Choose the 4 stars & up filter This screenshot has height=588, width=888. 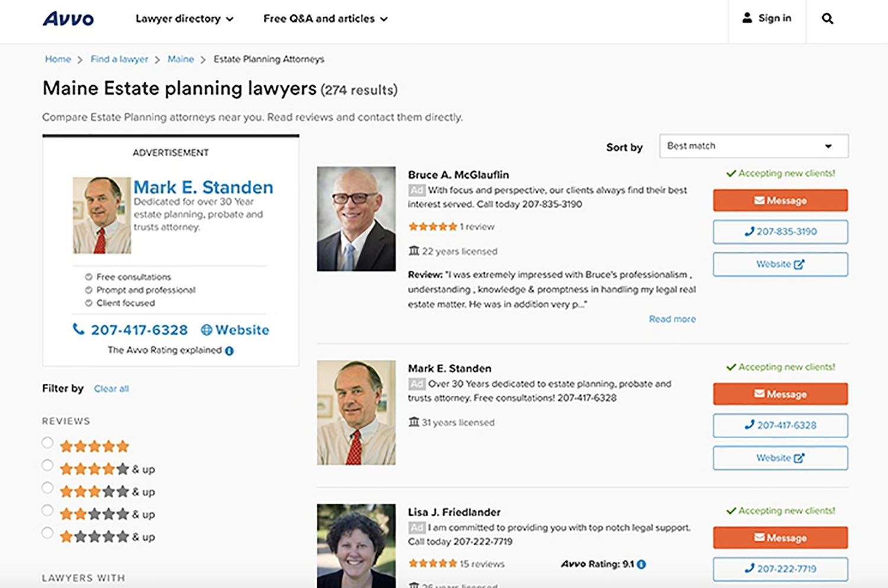click(x=47, y=465)
